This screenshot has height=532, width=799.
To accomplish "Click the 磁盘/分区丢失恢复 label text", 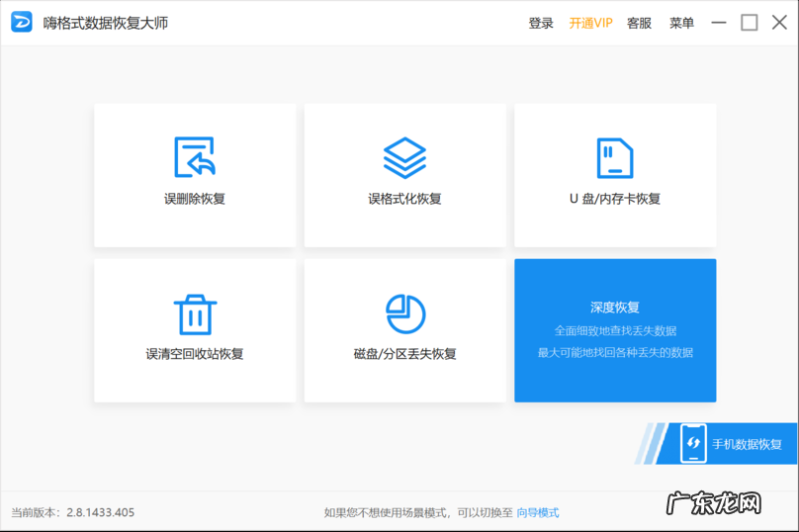I will [x=404, y=354].
